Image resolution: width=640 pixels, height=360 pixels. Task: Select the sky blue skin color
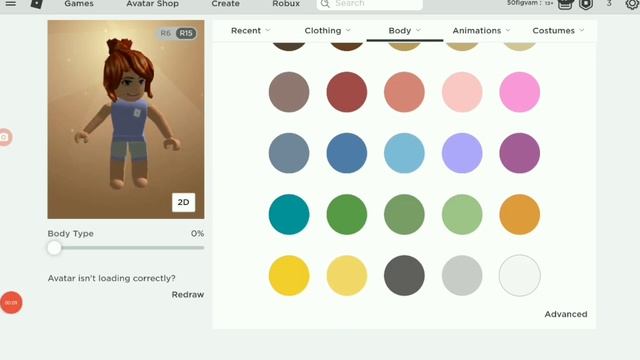click(x=404, y=153)
